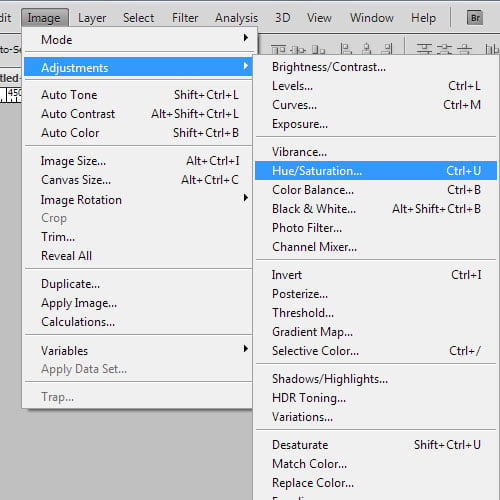500x500 pixels.
Task: Expand the Mode submenu
Action: [x=138, y=40]
